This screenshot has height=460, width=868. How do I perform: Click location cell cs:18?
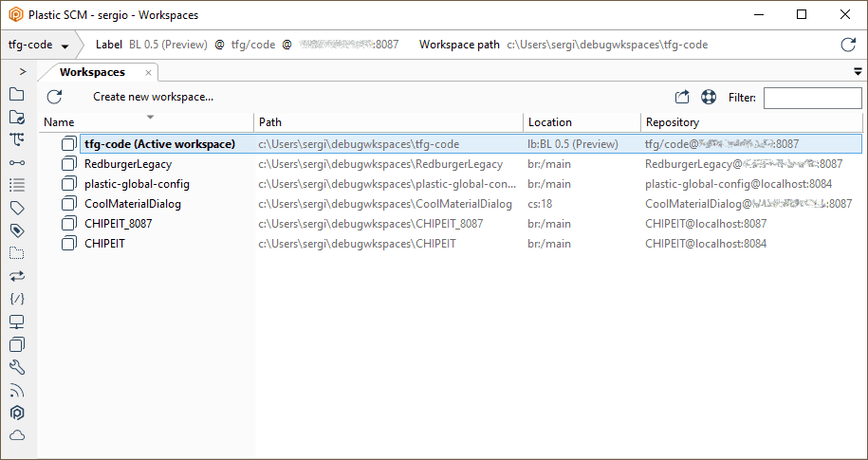coord(540,204)
